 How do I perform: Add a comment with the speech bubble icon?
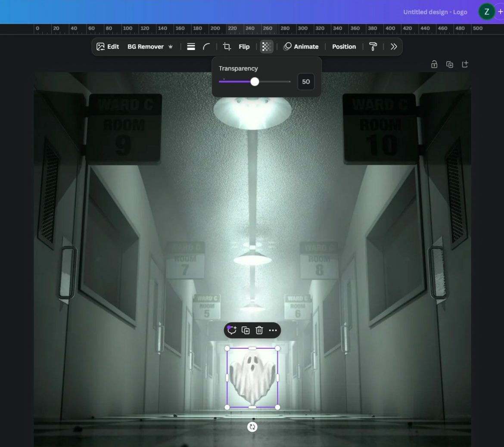(232, 330)
